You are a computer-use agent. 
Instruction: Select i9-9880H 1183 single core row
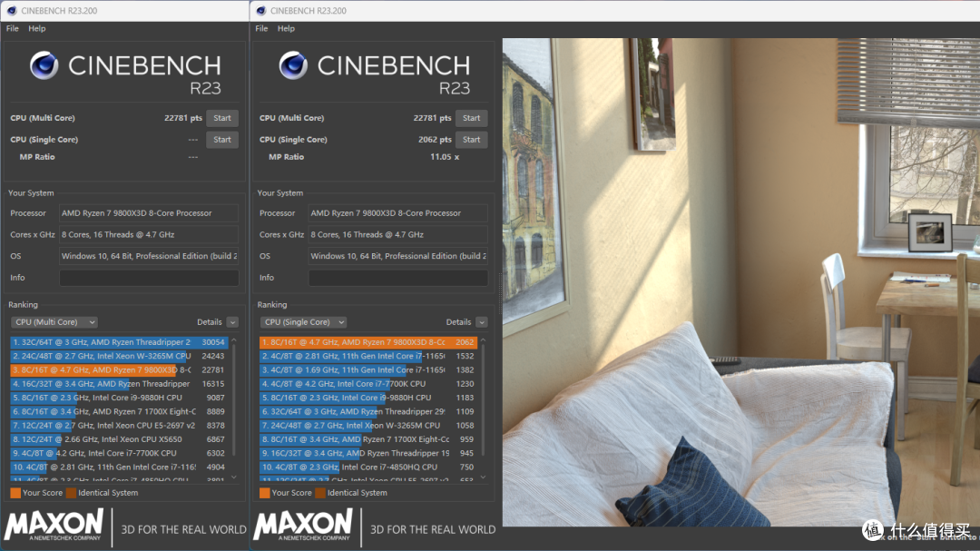click(368, 398)
